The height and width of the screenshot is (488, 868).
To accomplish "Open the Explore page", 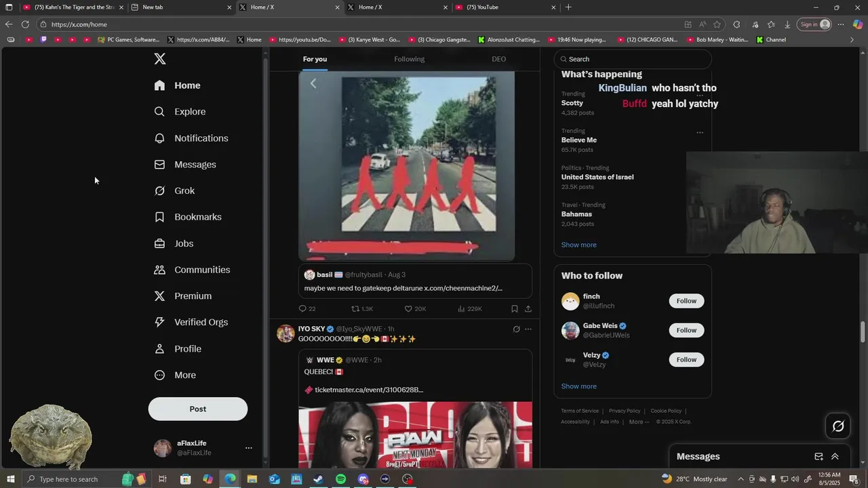I will pyautogui.click(x=180, y=112).
